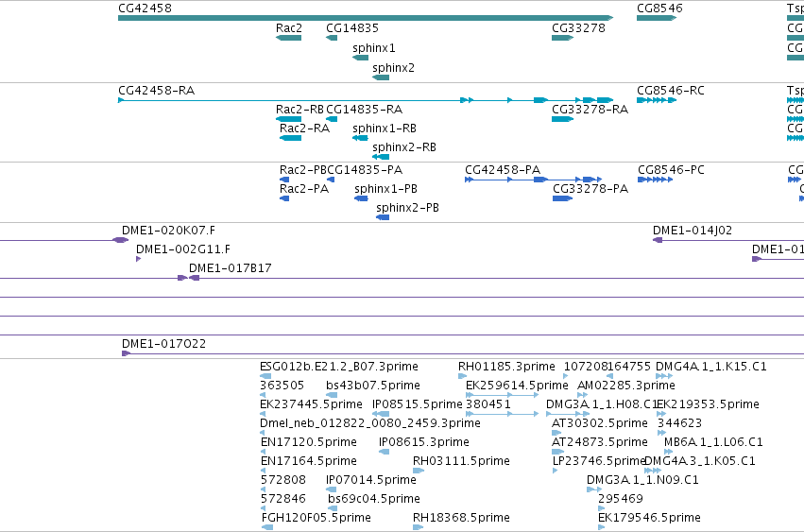
Task: Click the RH03111.5prime EST glyph
Action: coord(419,471)
